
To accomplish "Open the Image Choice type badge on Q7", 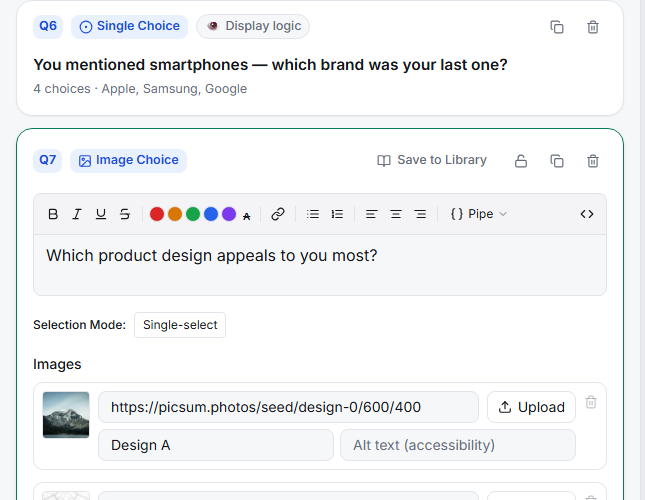I will 128,160.
